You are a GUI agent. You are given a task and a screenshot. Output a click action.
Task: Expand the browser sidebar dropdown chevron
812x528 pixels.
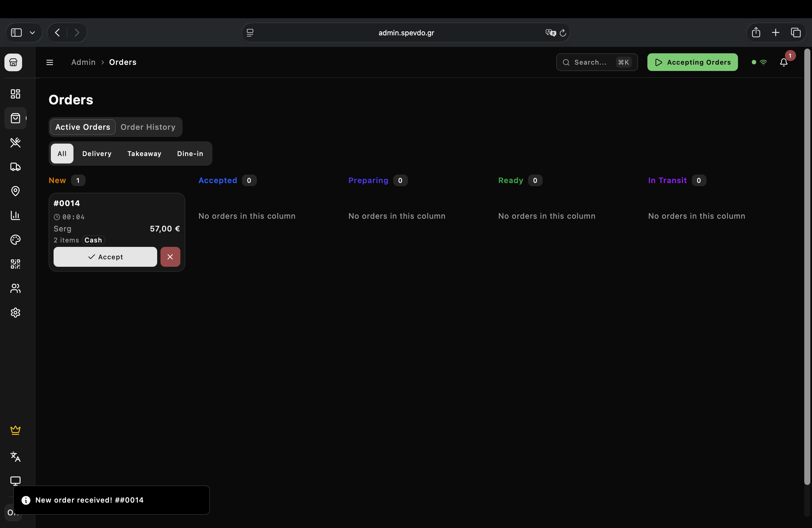32,33
